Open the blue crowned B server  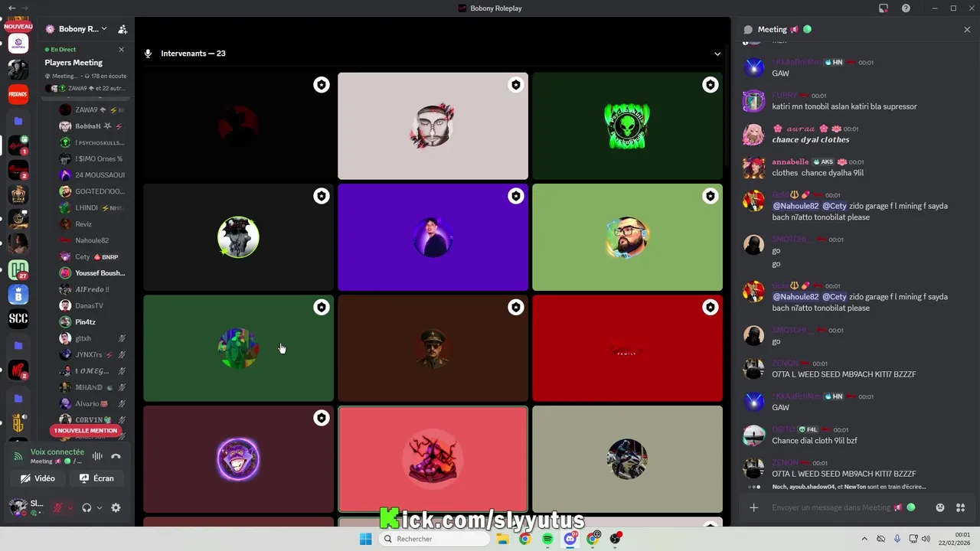(18, 295)
